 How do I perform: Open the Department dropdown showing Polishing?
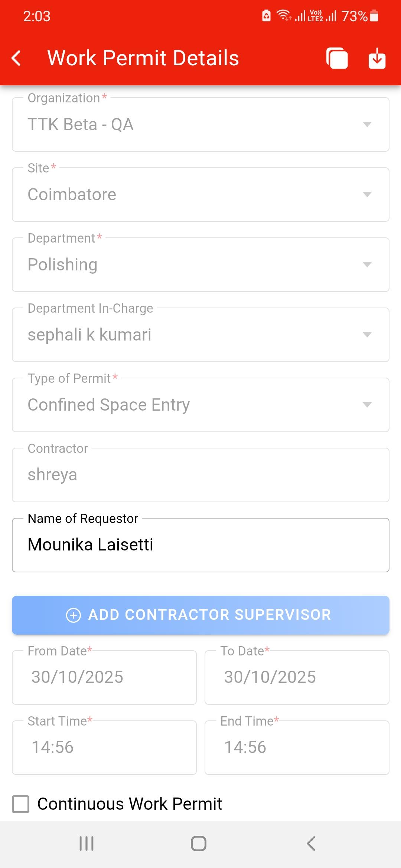[200, 265]
